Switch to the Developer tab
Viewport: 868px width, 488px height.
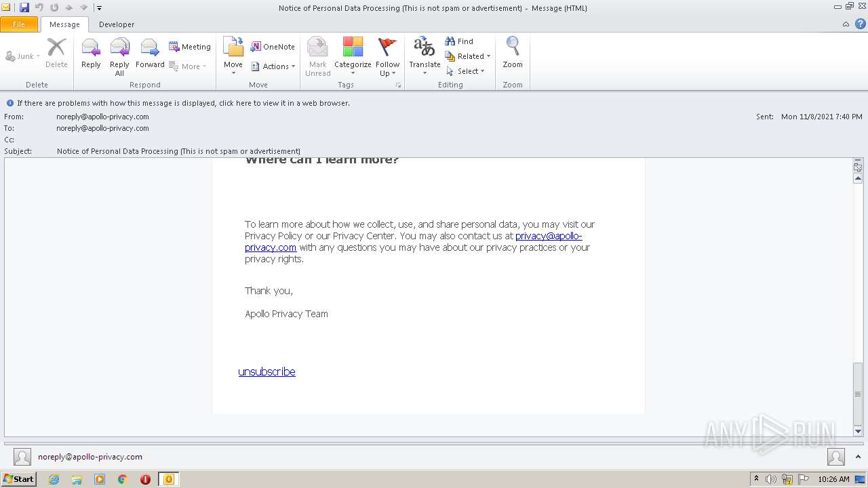(117, 24)
